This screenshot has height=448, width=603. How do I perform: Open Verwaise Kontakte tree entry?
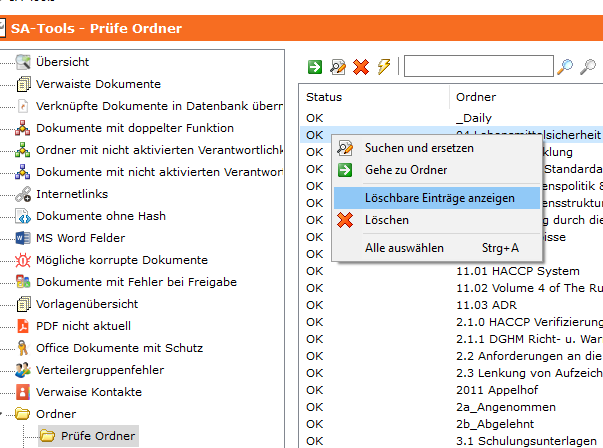click(x=89, y=392)
